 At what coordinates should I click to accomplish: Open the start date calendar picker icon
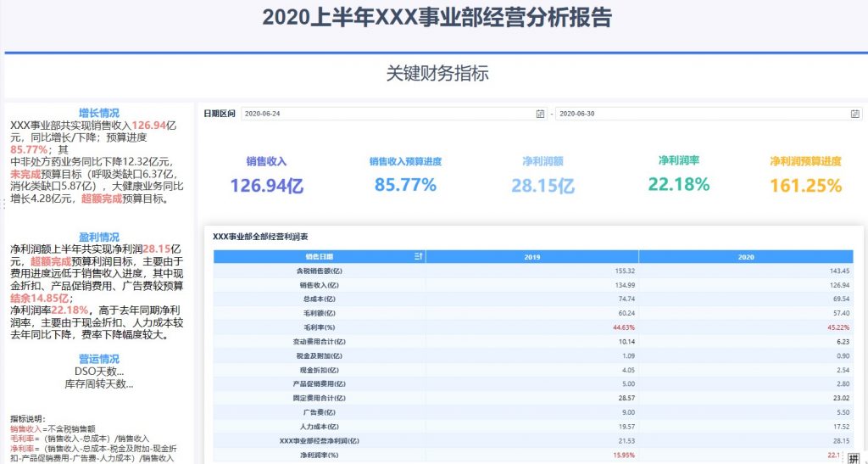(x=540, y=114)
